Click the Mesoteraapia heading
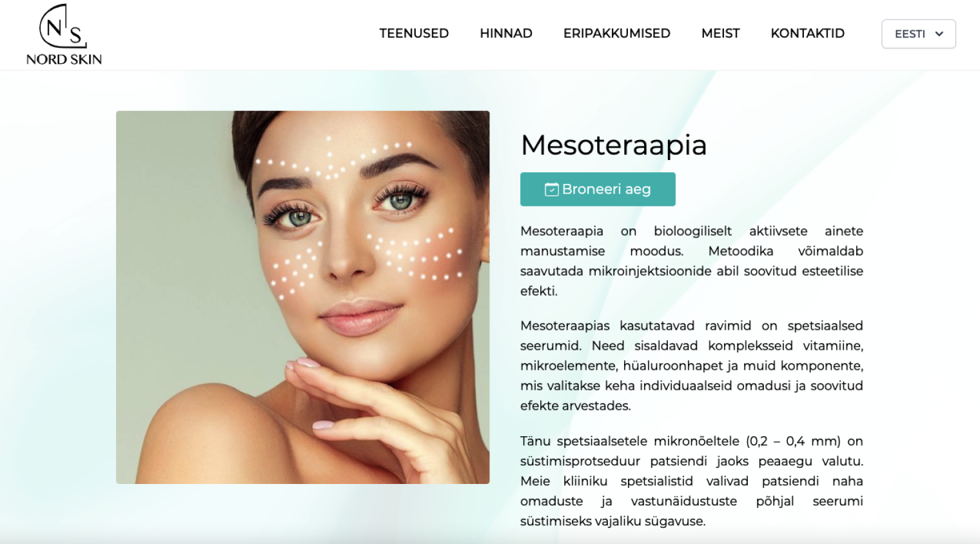 point(614,145)
